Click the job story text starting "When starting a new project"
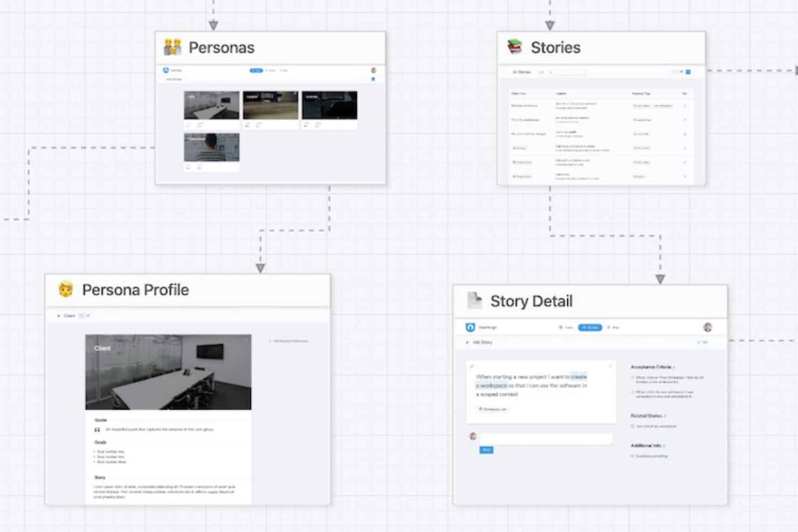 tap(532, 385)
